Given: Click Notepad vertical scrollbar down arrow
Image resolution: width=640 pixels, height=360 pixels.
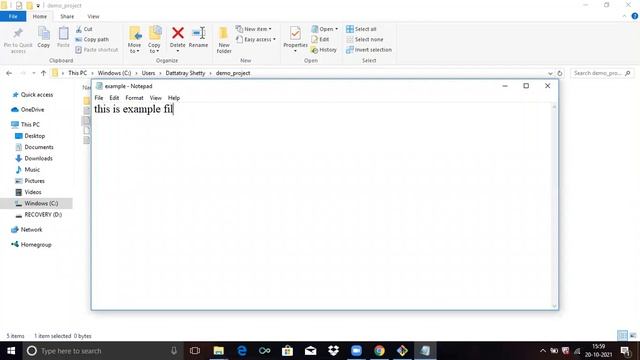Looking at the screenshot, I should 554,306.
